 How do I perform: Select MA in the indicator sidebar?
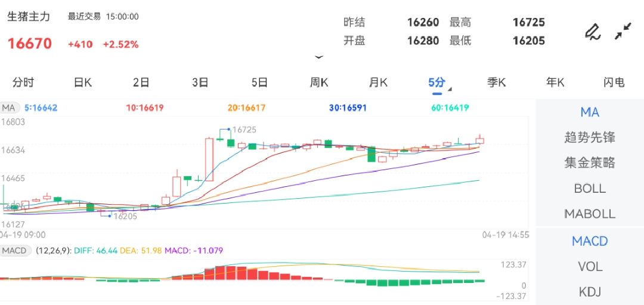pos(590,112)
